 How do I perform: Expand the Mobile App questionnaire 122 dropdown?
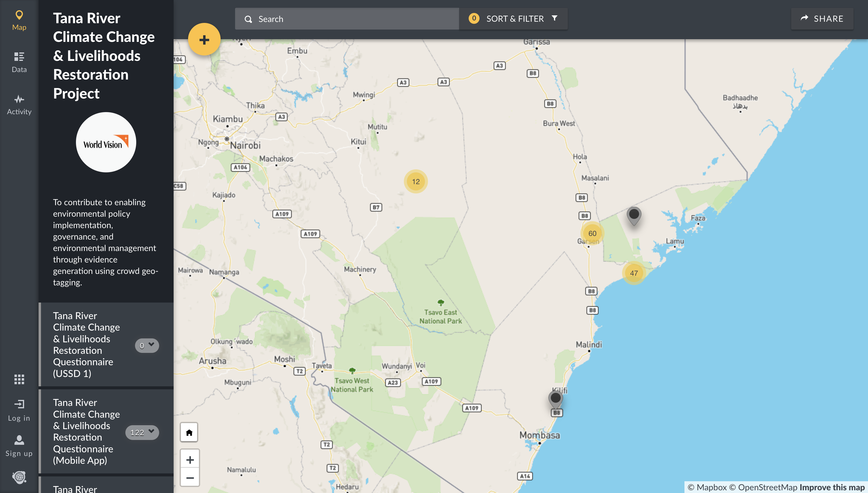(x=142, y=432)
